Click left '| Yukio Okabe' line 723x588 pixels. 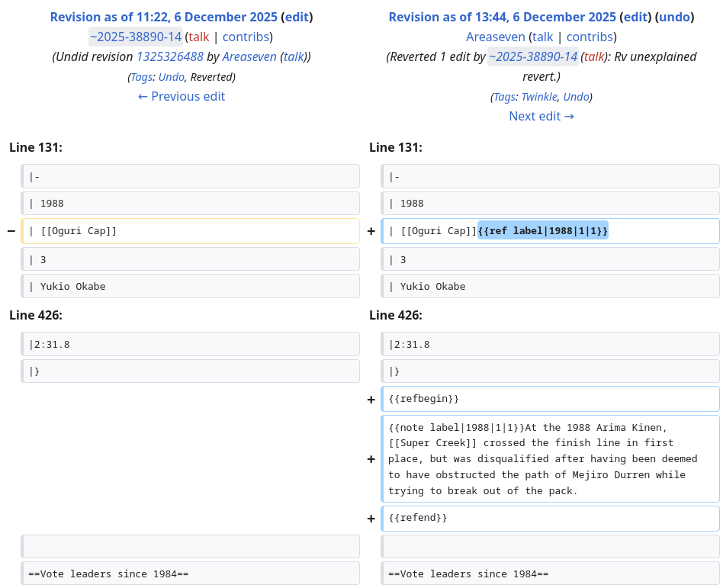click(190, 287)
